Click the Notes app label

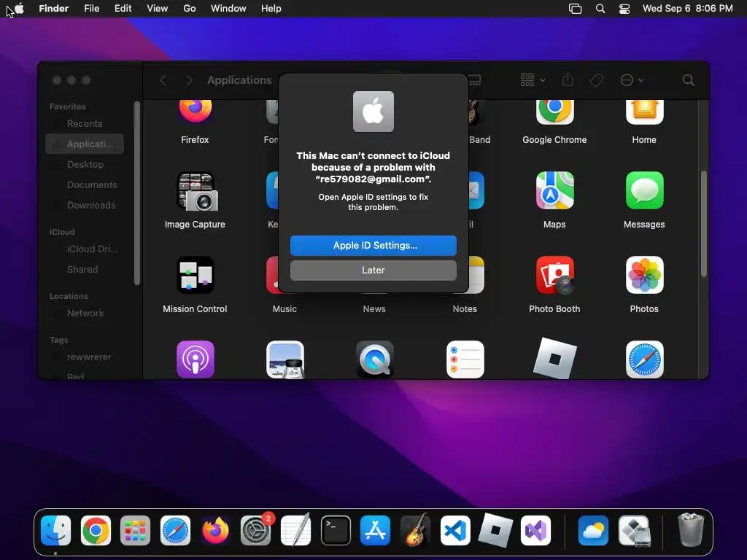click(465, 309)
